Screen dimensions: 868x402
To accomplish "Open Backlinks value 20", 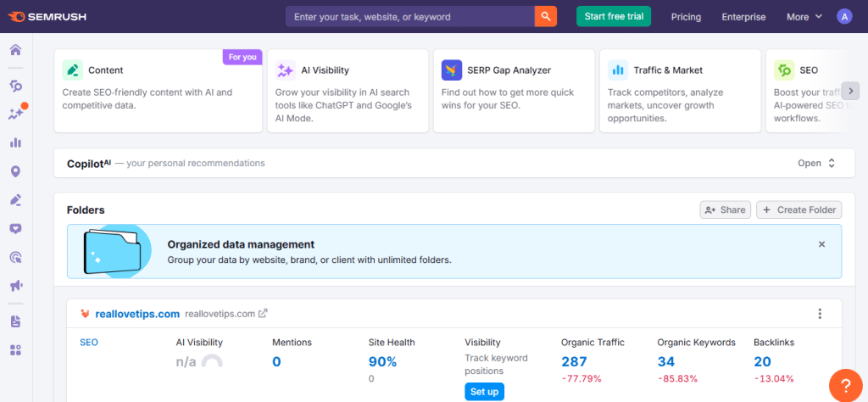I will tap(762, 361).
